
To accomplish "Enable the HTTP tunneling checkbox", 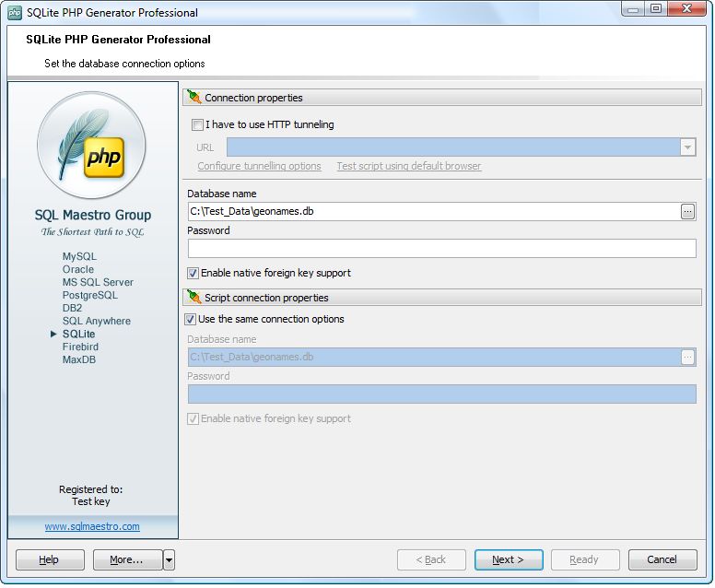I will click(x=197, y=124).
